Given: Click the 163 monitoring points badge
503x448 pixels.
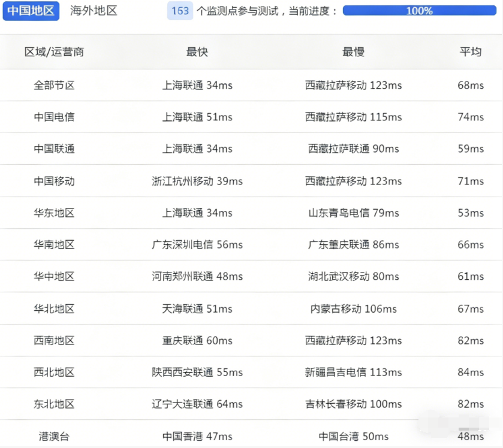Looking at the screenshot, I should coord(180,11).
